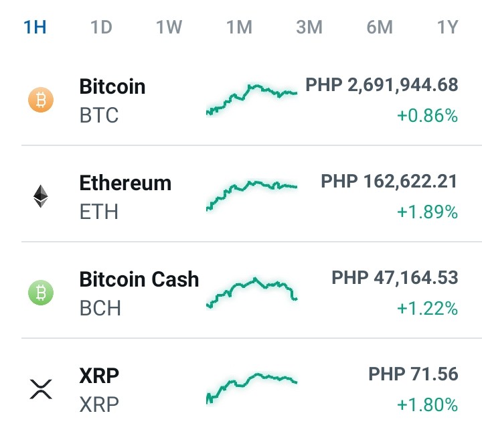Image resolution: width=482 pixels, height=448 pixels.
Task: Open the Bitcoin Cash sparkline chart
Action: (252, 293)
